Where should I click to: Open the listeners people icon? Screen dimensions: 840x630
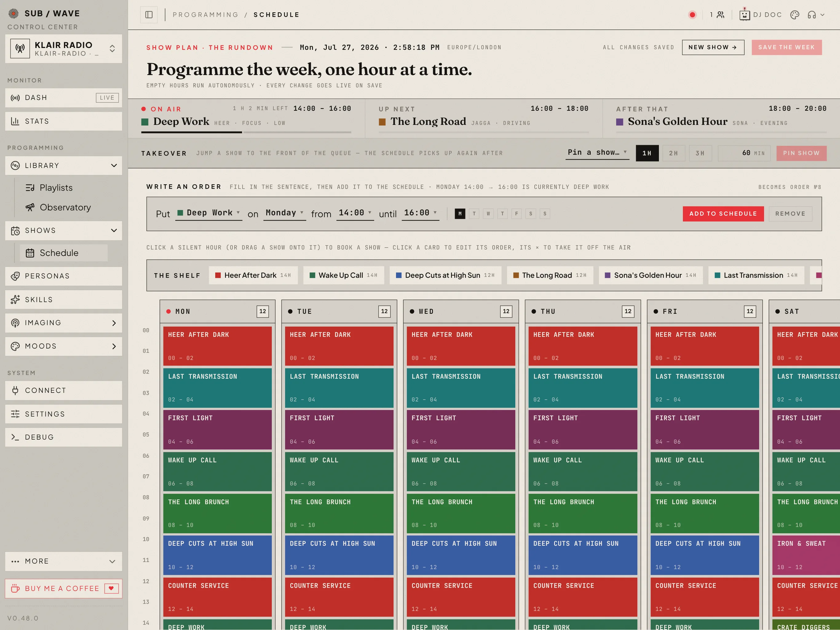click(721, 15)
